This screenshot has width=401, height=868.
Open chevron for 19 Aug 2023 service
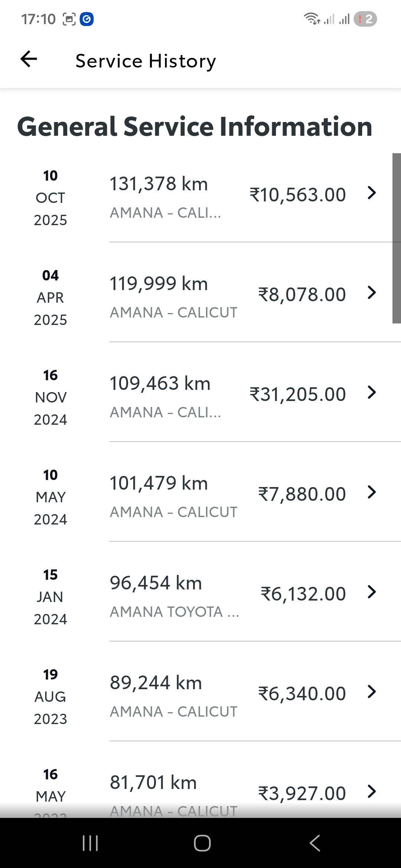(x=372, y=692)
